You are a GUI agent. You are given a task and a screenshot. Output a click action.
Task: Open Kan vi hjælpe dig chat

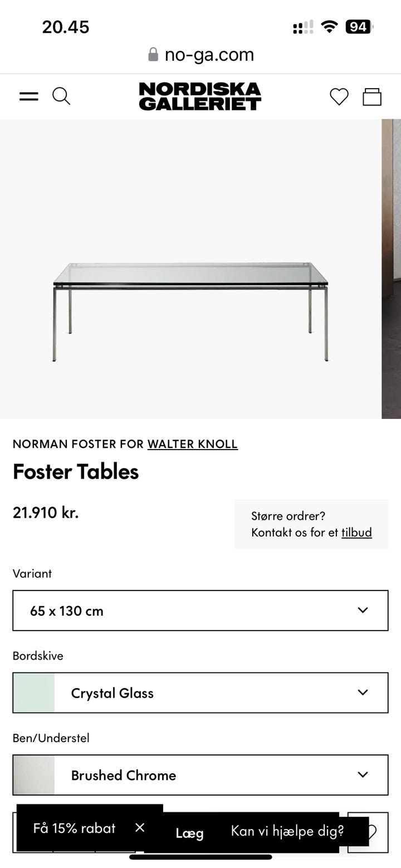tap(287, 831)
